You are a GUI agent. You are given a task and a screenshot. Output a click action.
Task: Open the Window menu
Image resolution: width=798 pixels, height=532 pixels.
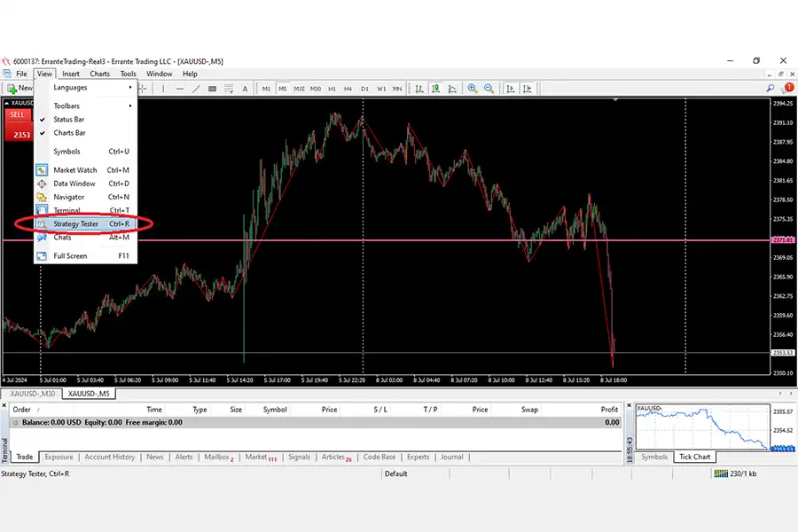[160, 74]
